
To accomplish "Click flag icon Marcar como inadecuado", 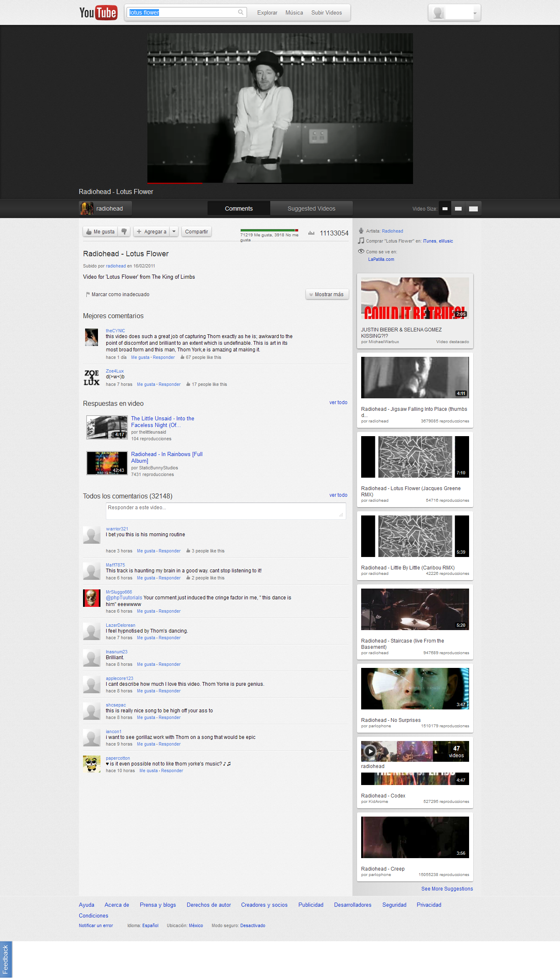I will 88,294.
